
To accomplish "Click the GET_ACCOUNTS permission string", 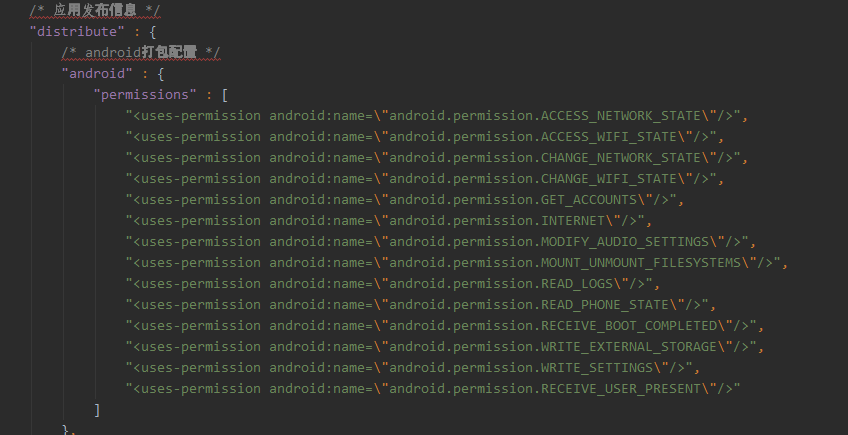I will [405, 200].
